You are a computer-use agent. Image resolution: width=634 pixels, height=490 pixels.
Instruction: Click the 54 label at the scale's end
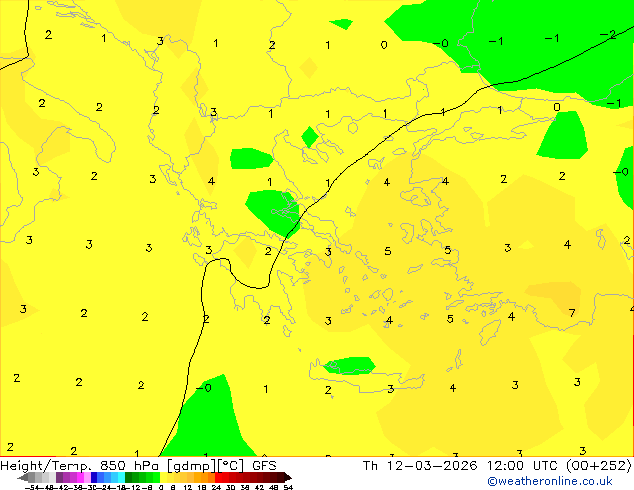pos(288,487)
